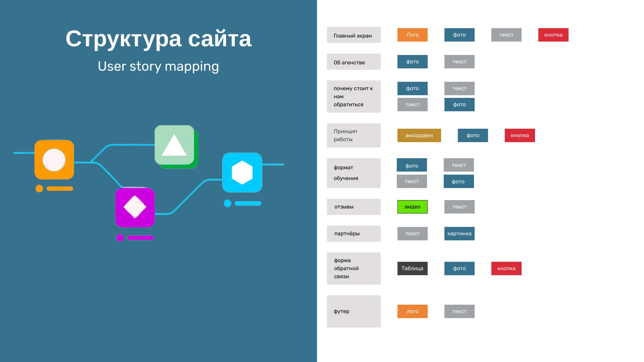Click the small orange dot under orange node
Screen dimensions: 644x362
(x=39, y=189)
